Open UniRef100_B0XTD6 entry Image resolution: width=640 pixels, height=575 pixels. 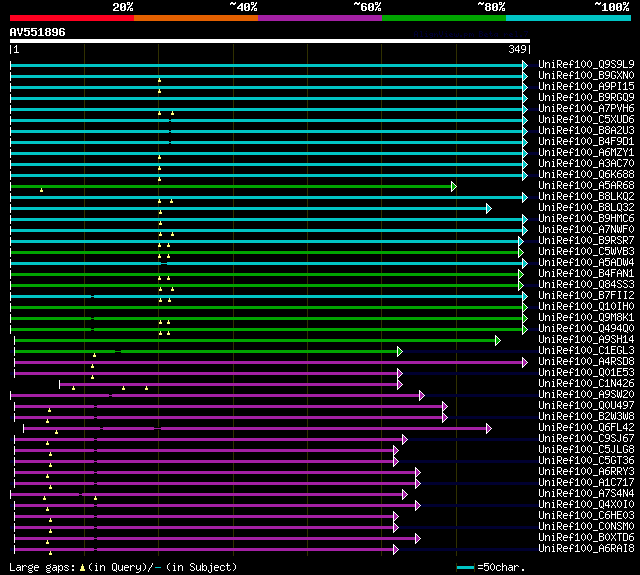(586, 538)
